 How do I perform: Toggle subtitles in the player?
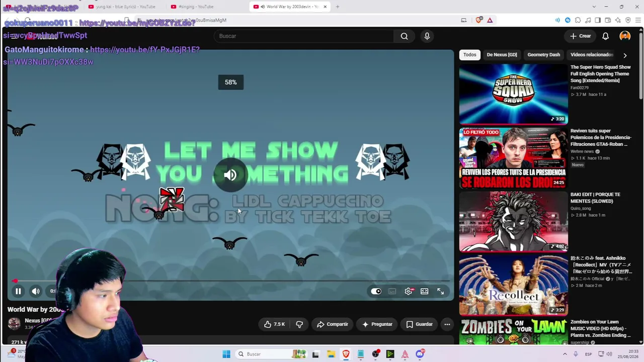[x=392, y=291]
